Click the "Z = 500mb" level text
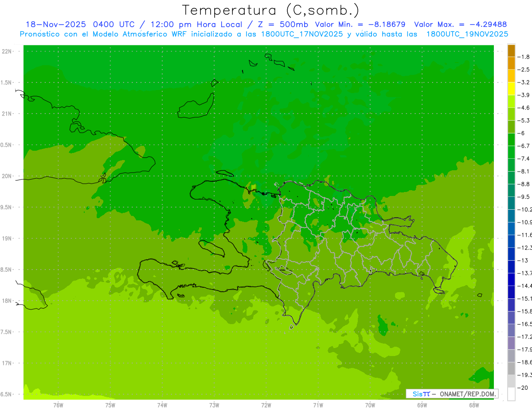The width and height of the screenshot is (532, 411). pos(283,24)
